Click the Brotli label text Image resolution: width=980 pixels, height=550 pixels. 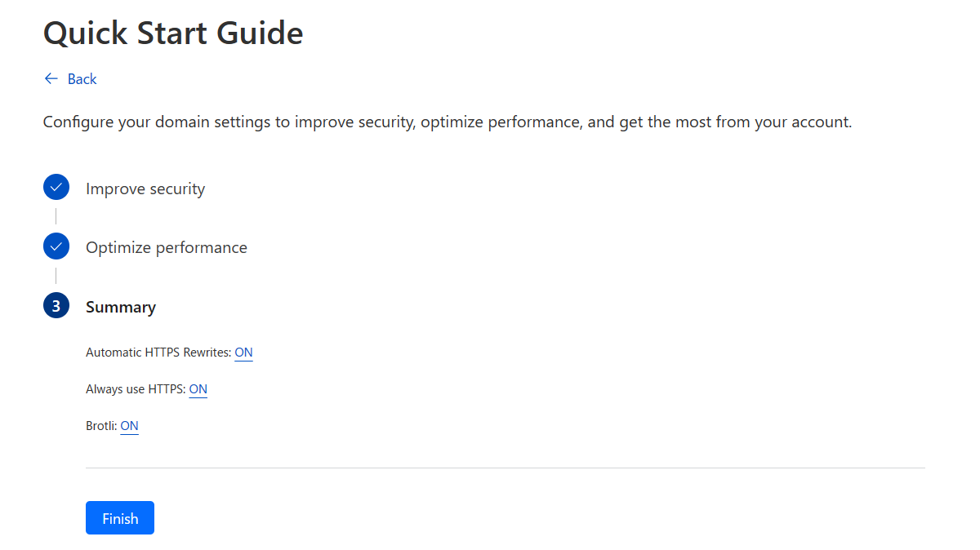[x=101, y=426]
